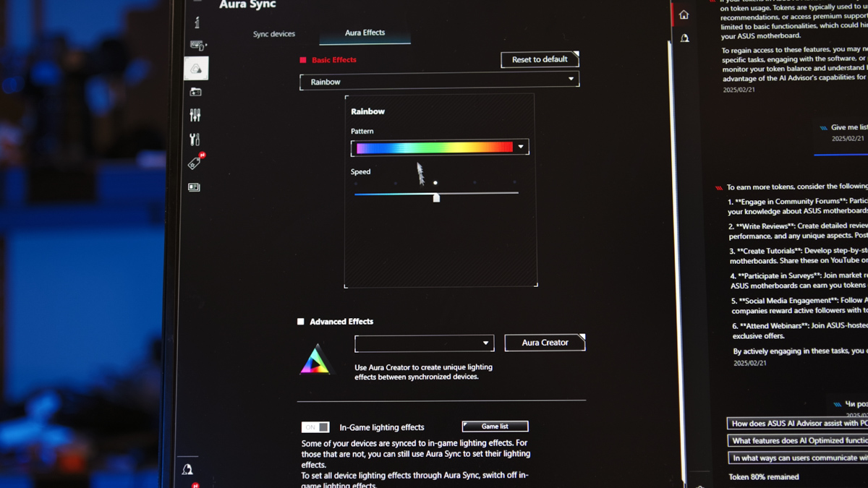Launch the Aura Creator button
868x488 pixels.
[545, 343]
